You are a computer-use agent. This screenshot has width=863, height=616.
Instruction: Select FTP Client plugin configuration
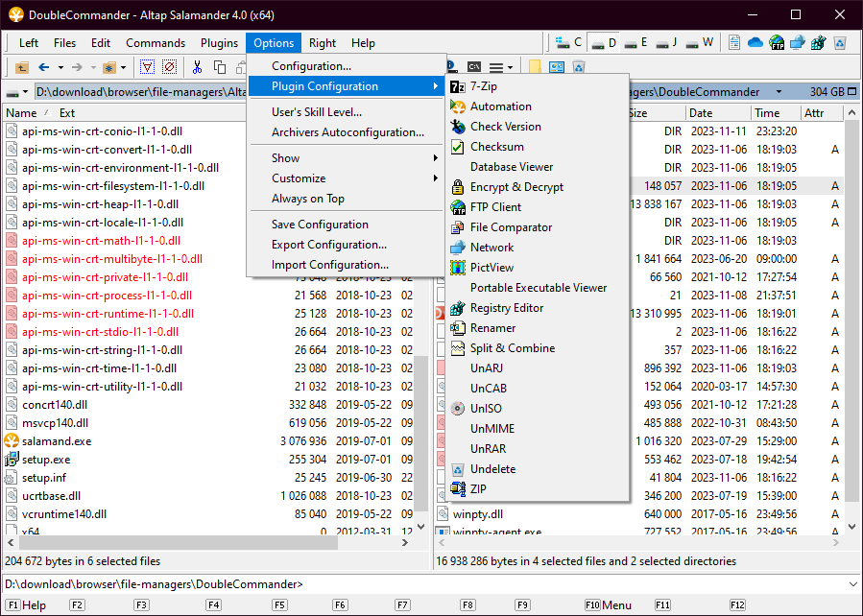point(495,207)
